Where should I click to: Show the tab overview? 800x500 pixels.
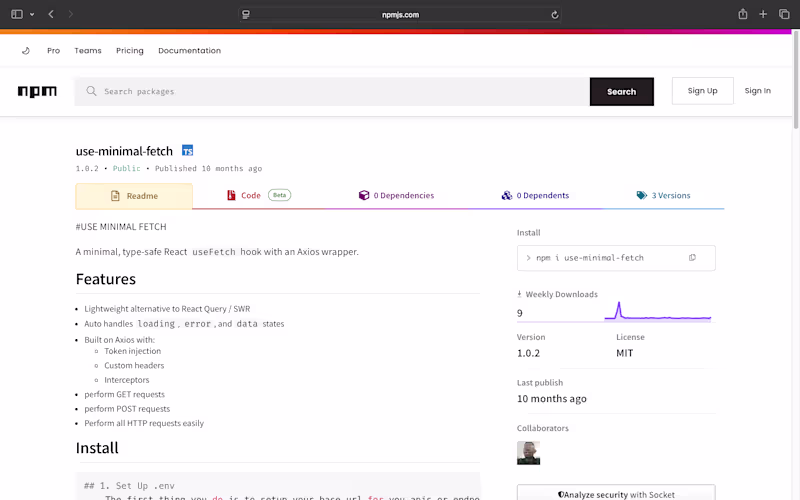tap(784, 14)
